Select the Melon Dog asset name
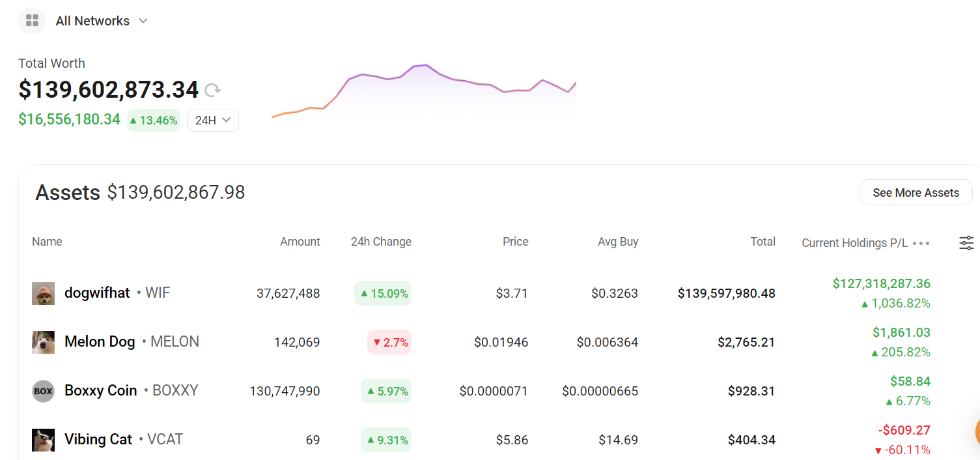This screenshot has width=980, height=460. coord(100,342)
